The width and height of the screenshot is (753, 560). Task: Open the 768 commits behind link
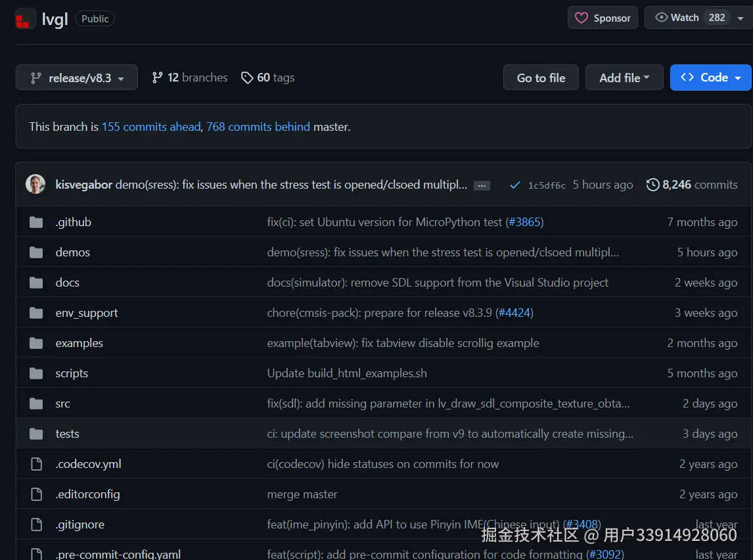tap(258, 127)
